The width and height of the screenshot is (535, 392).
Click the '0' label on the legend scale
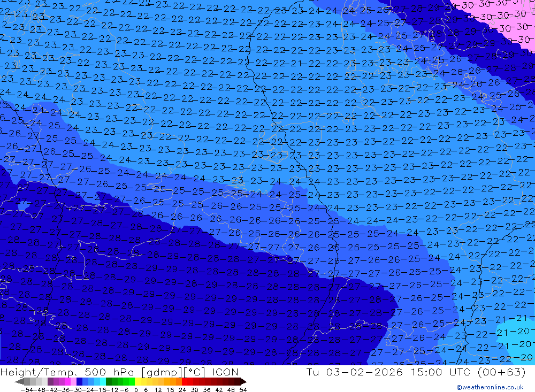click(x=136, y=390)
